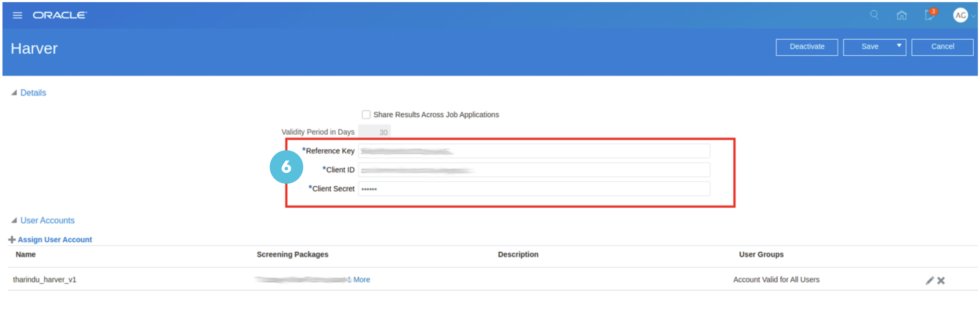This screenshot has height=309, width=980.
Task: Expand the arrow next to AG avatar
Action: 973,16
